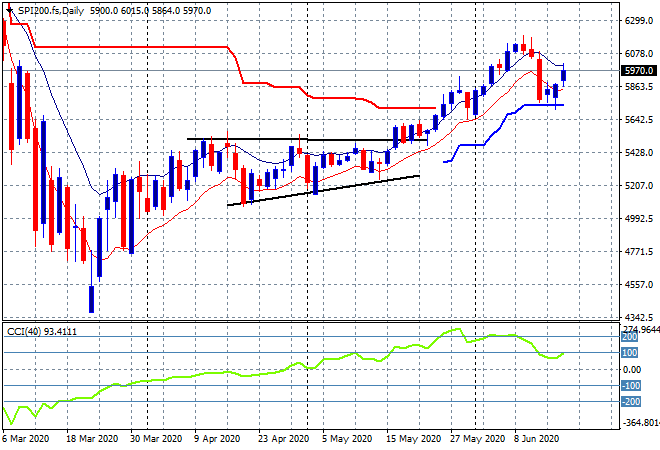Click the 8 Jun 2020 date label
This screenshot has width=660, height=450.
pyautogui.click(x=536, y=439)
